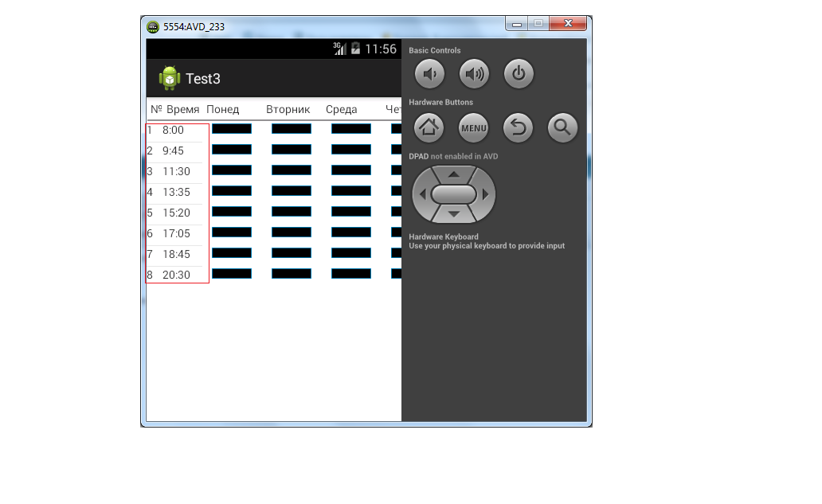Select the 8:00 time row
This screenshot has height=504, width=822.
tap(174, 131)
